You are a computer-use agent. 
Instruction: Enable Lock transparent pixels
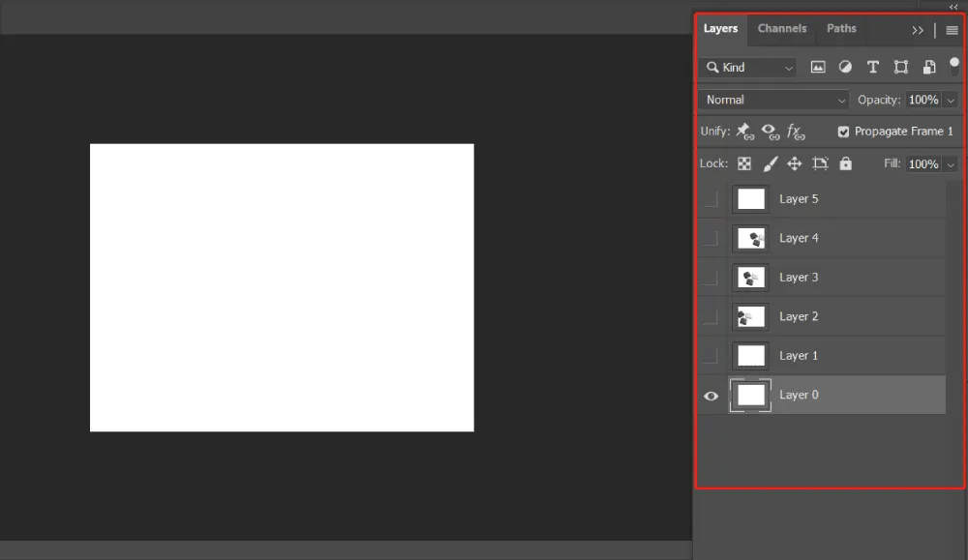744,163
